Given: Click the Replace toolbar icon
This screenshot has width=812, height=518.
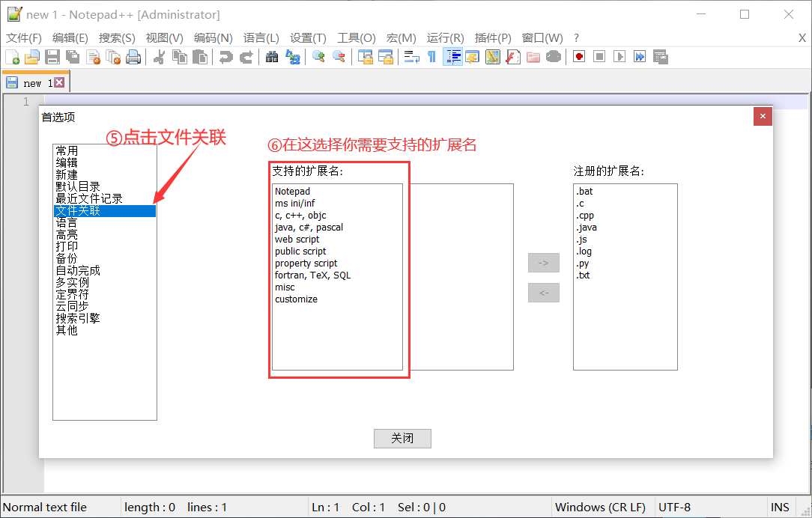Looking at the screenshot, I should [293, 57].
